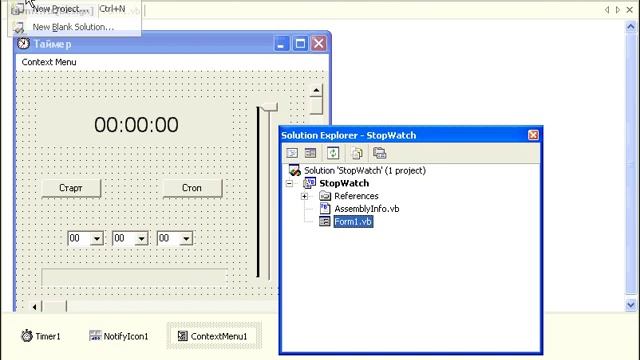Click tab scroll left arrow at top right

click(607, 9)
